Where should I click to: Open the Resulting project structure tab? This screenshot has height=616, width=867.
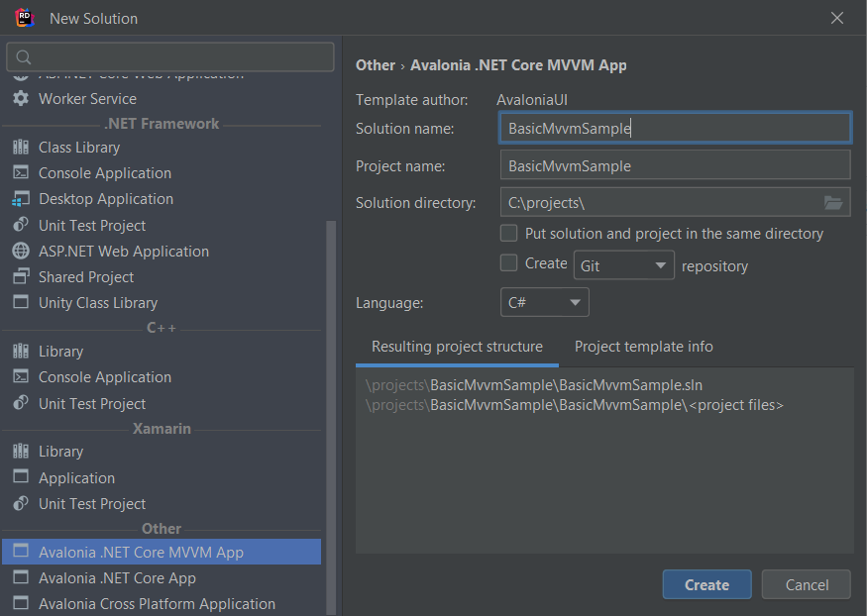pos(457,347)
